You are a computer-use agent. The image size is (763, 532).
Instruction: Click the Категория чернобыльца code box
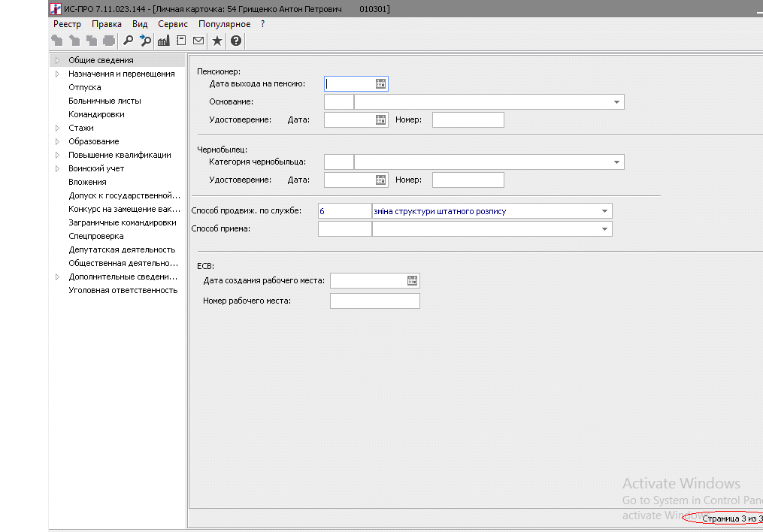[339, 162]
